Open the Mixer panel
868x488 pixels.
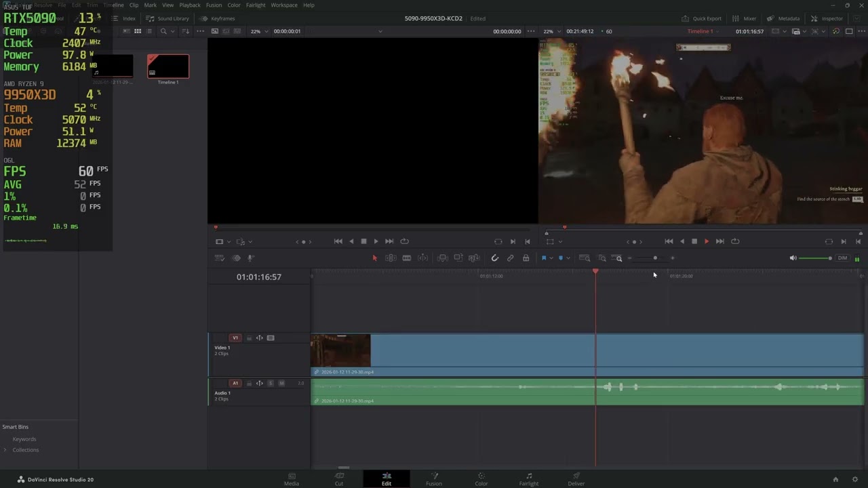(x=745, y=18)
